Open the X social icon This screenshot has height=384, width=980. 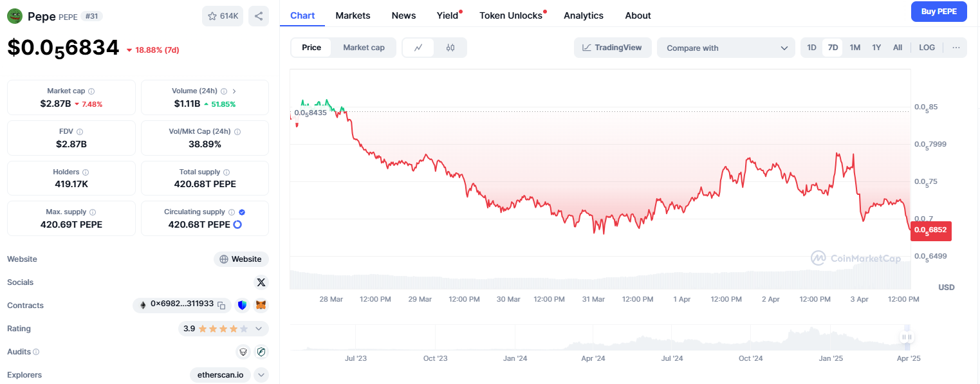[x=261, y=282]
